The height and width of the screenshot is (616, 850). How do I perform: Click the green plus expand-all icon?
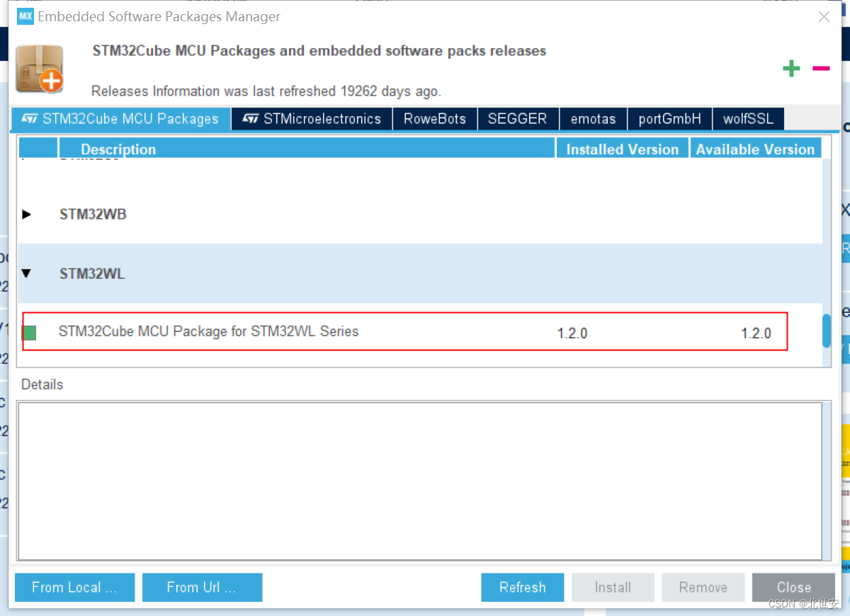(x=791, y=68)
